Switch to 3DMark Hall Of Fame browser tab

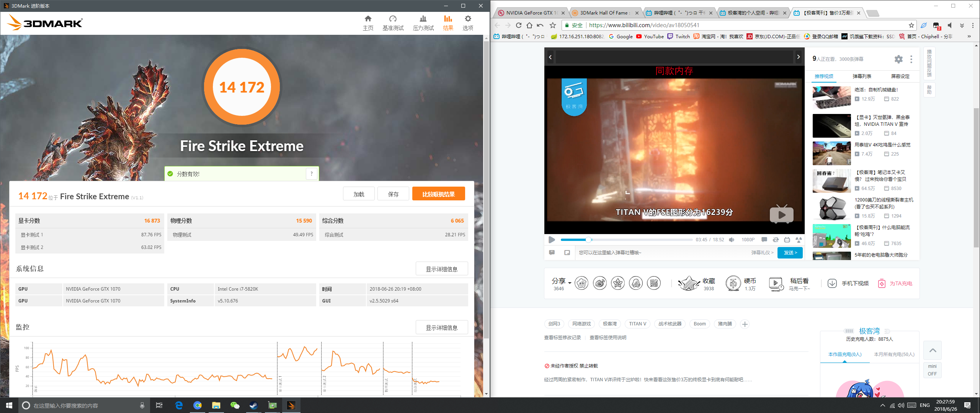pos(604,13)
